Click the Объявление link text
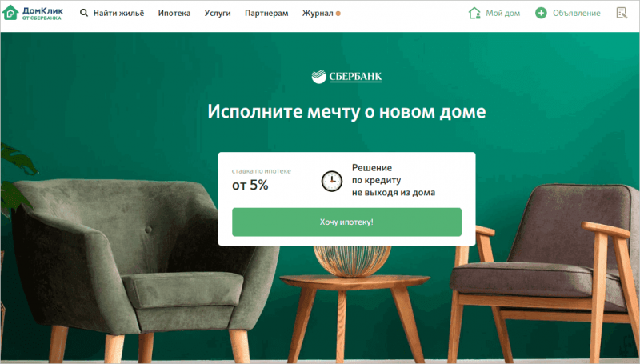Screen dimensions: 640x364 click(576, 13)
